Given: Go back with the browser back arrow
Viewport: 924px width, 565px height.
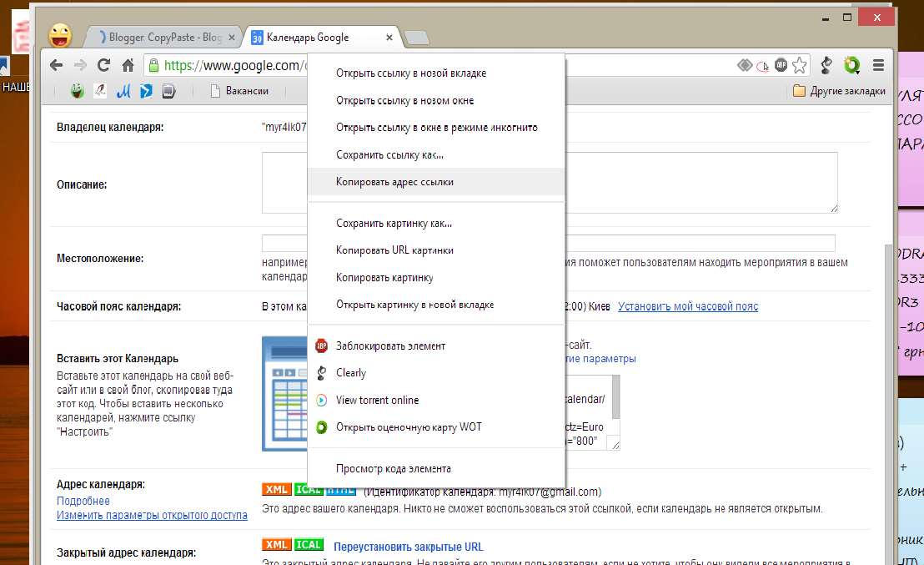Looking at the screenshot, I should [57, 65].
